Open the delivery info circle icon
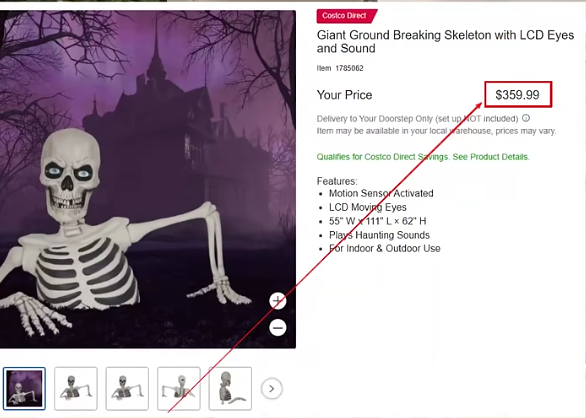This screenshot has width=586, height=418. click(526, 118)
